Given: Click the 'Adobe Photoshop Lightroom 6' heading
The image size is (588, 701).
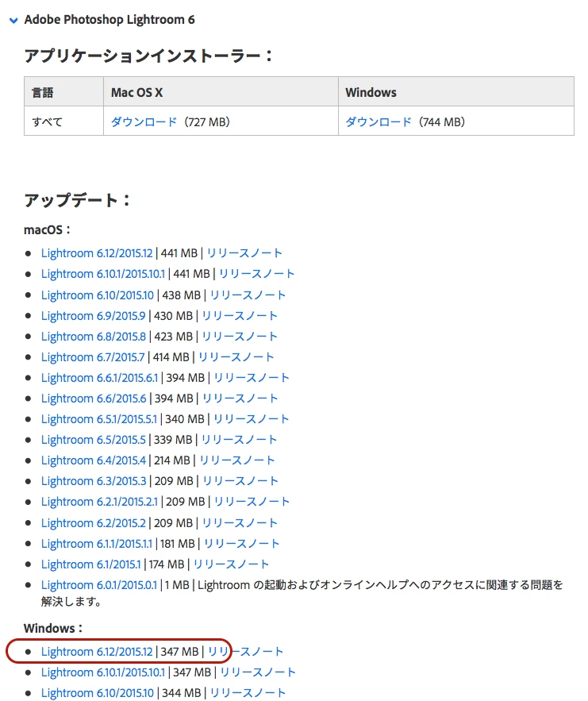Looking at the screenshot, I should pos(110,20).
